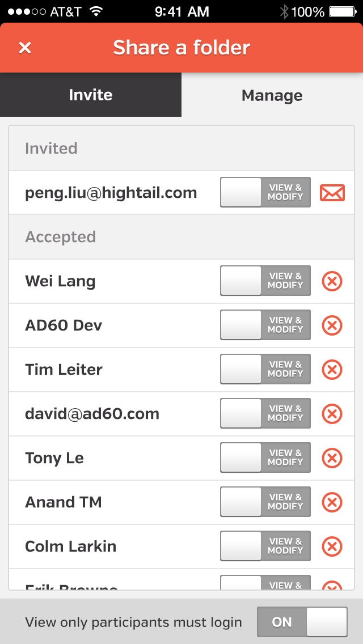
Task: Remove Wei Lang from shared folder
Action: 332,281
